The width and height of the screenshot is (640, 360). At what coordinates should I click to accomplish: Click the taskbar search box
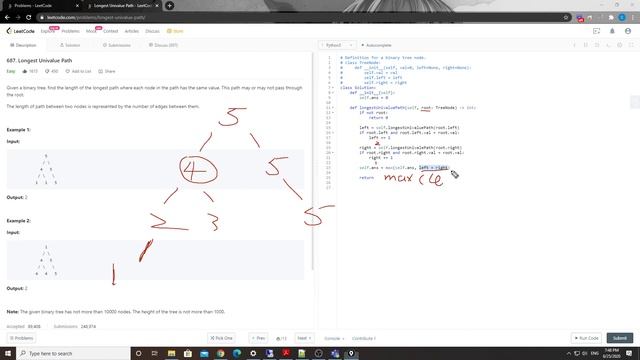pyautogui.click(x=73, y=353)
